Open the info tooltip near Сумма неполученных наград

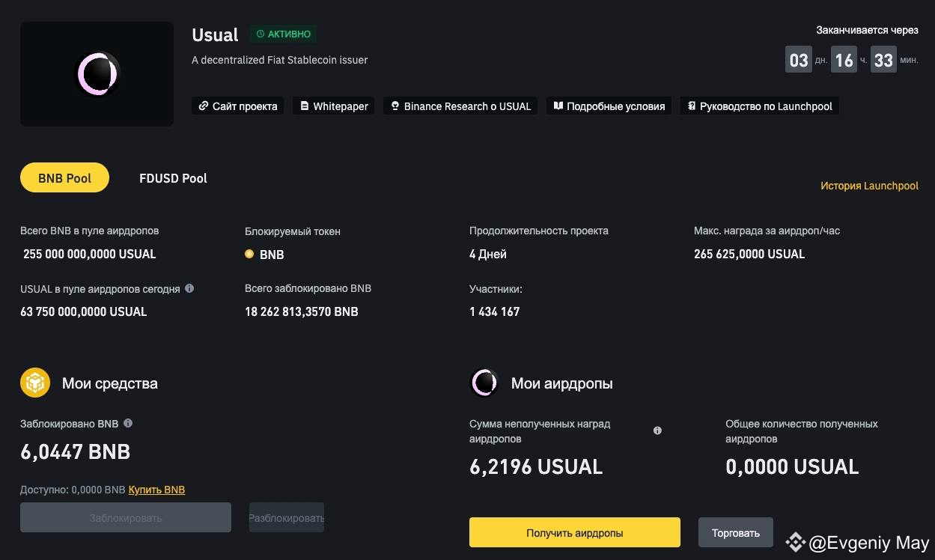click(x=657, y=430)
